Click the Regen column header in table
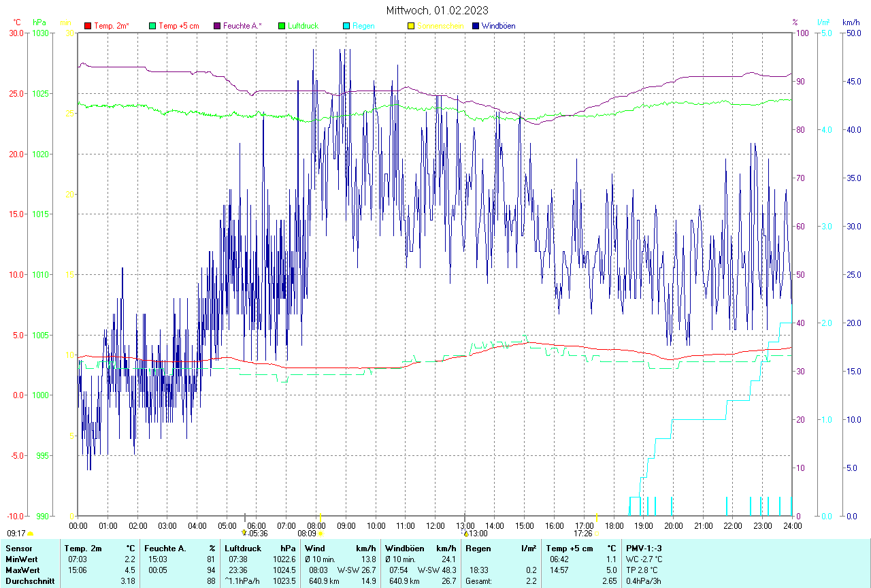Screen dimensions: 871x588 tap(478, 548)
